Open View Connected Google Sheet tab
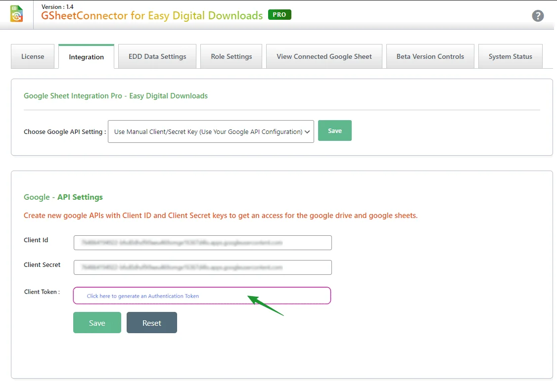This screenshot has height=392, width=557. [324, 57]
